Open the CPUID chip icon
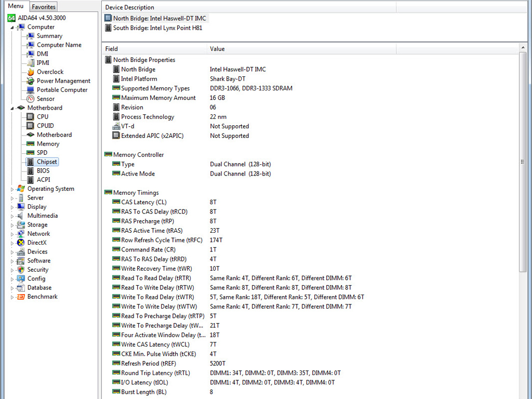The width and height of the screenshot is (532, 399). (x=30, y=126)
